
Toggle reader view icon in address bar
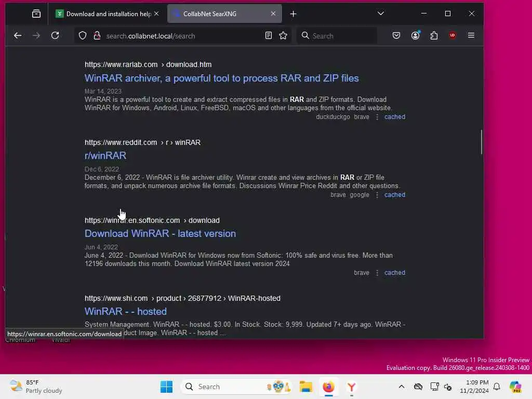pyautogui.click(x=269, y=36)
